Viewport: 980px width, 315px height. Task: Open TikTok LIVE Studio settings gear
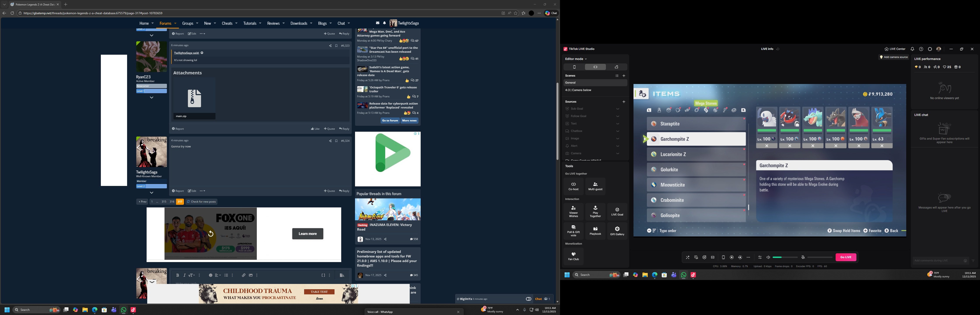(x=930, y=49)
